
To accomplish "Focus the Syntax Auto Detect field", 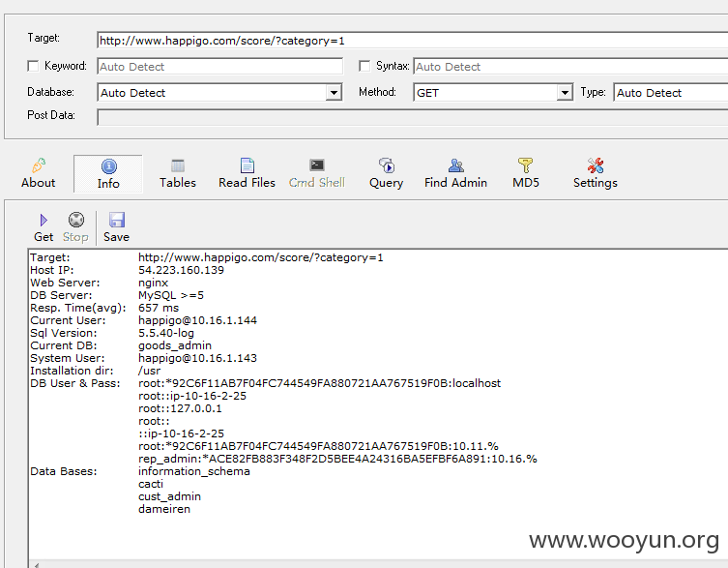I will click(x=571, y=67).
